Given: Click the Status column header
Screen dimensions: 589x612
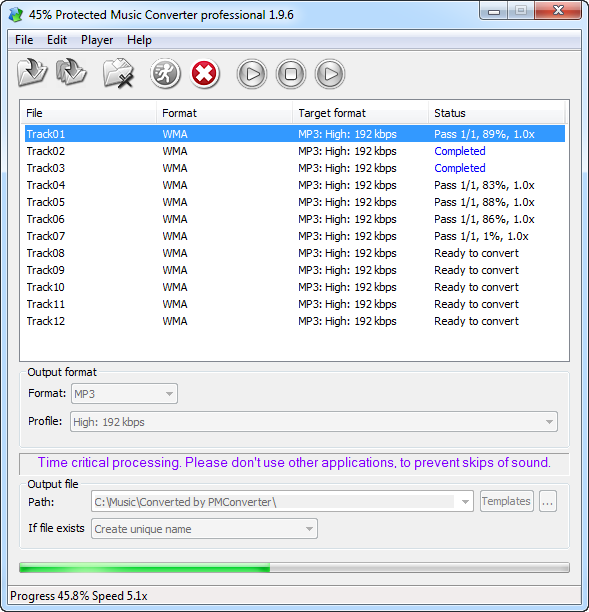Looking at the screenshot, I should click(x=496, y=113).
